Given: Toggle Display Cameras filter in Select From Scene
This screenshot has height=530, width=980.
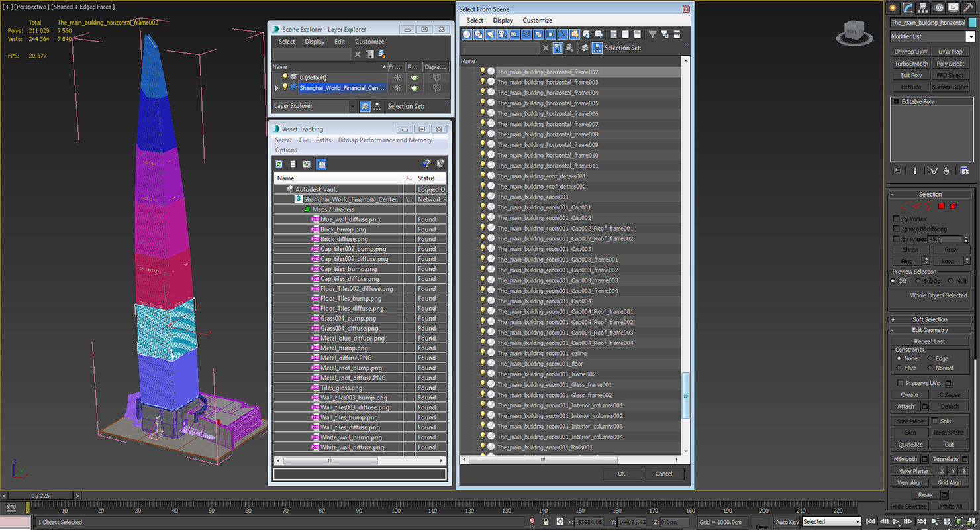Looking at the screenshot, I should point(503,34).
